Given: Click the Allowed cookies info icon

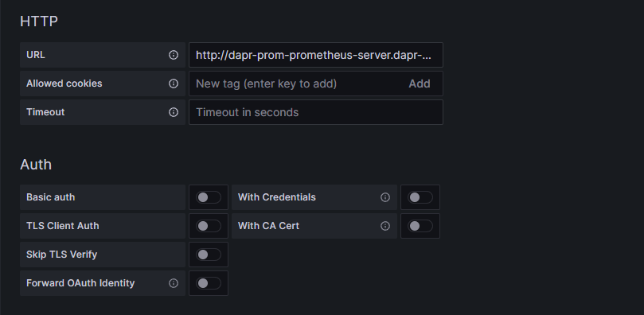Looking at the screenshot, I should tap(174, 84).
